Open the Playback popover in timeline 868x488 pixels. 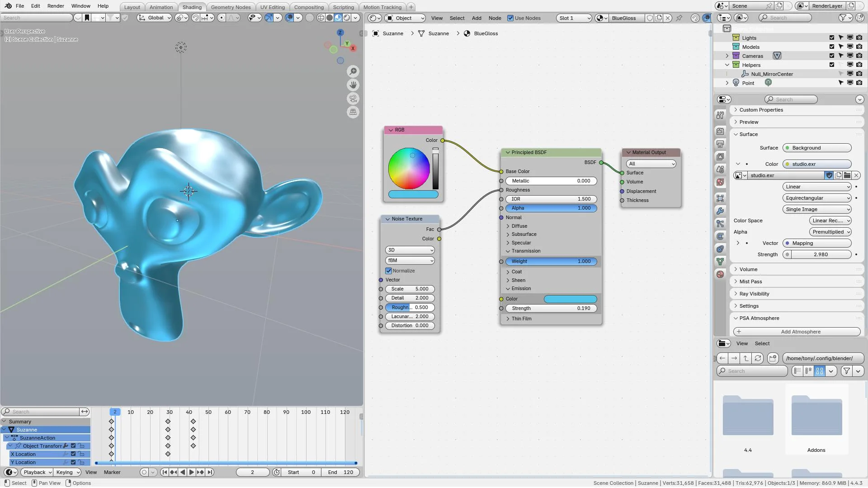(x=38, y=472)
